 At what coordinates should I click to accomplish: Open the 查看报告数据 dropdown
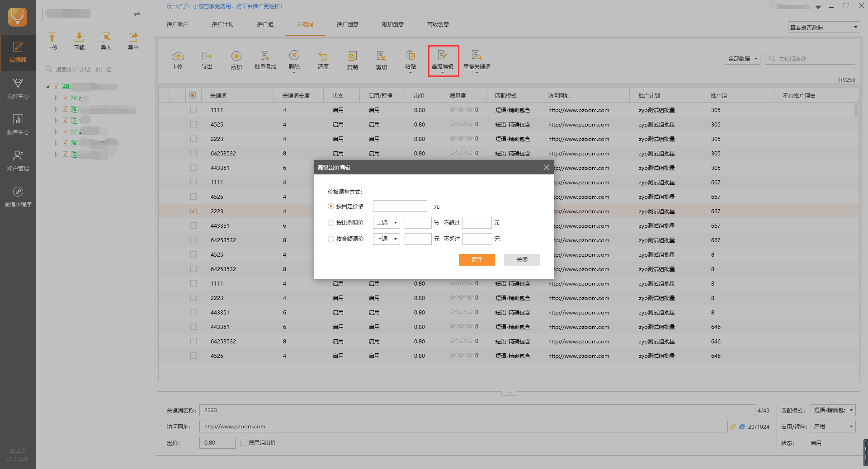[823, 27]
